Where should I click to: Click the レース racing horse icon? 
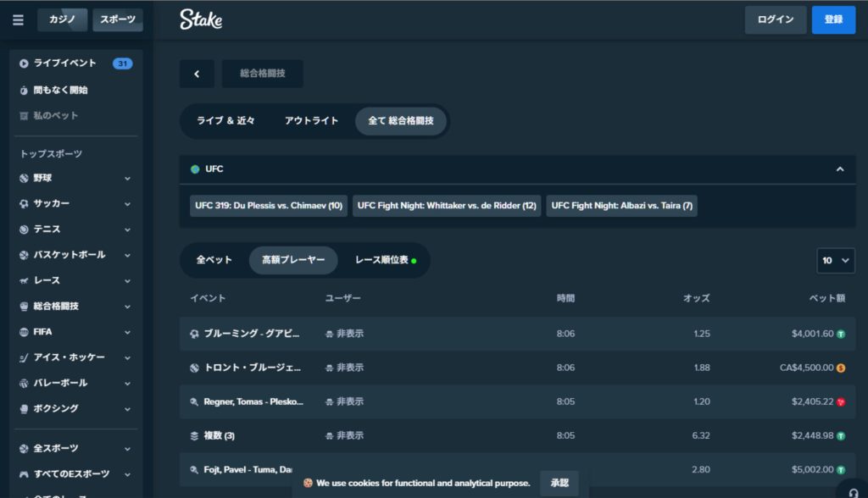pyautogui.click(x=24, y=280)
